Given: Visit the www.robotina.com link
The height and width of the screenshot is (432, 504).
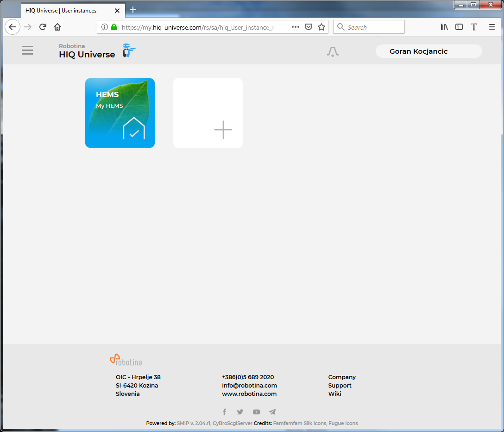Looking at the screenshot, I should pyautogui.click(x=249, y=394).
